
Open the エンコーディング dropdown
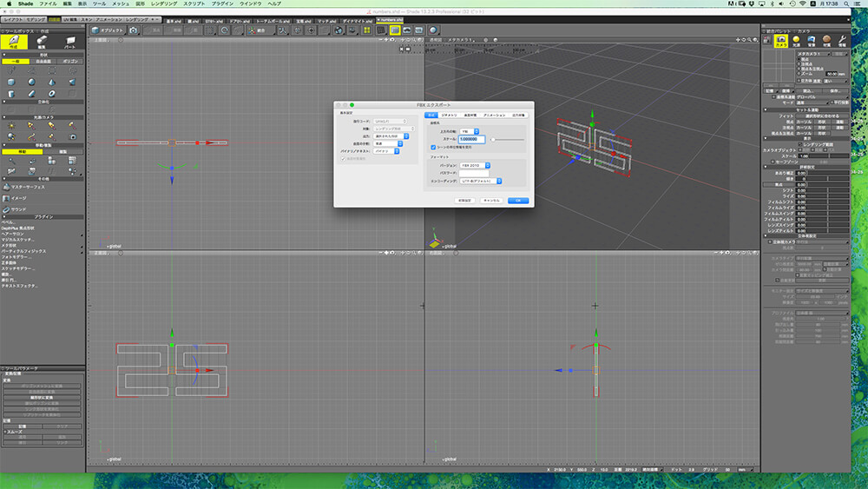coord(482,181)
